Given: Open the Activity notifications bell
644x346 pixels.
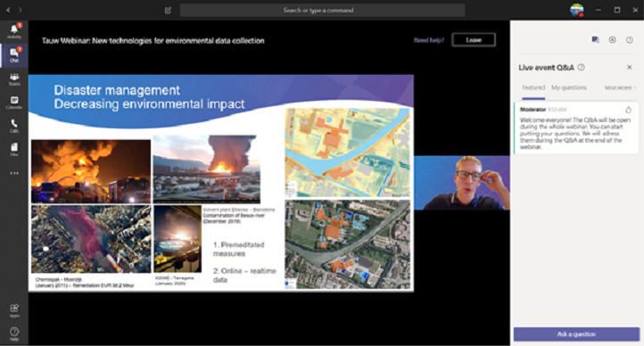Looking at the screenshot, I should [14, 31].
